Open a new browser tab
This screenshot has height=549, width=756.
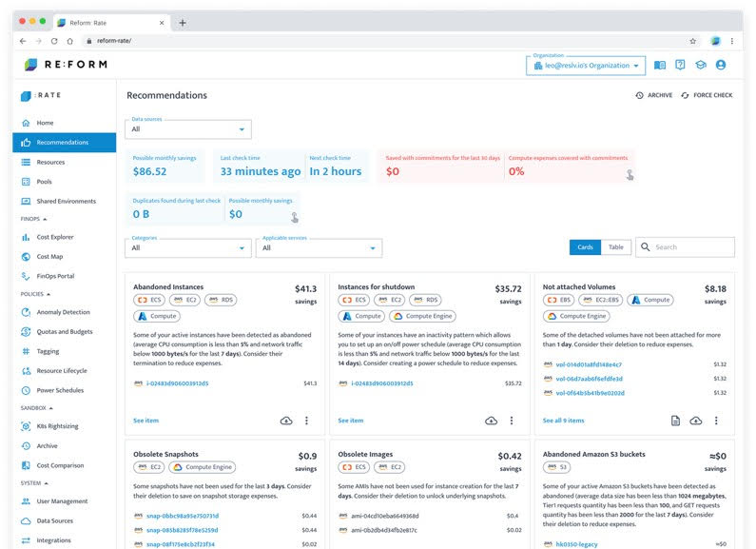[x=183, y=23]
